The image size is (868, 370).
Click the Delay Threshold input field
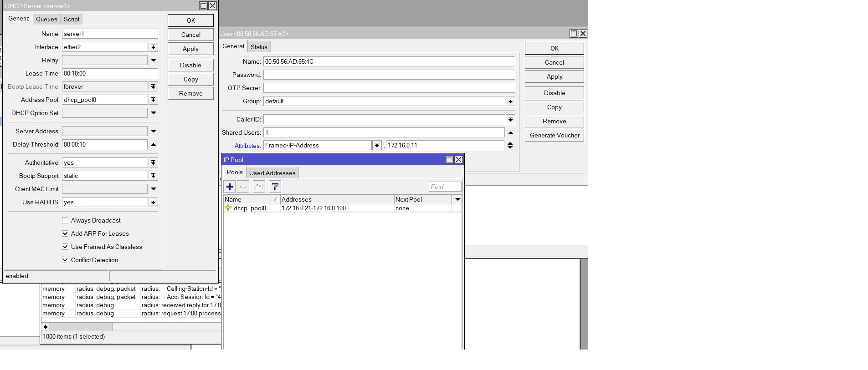[105, 144]
